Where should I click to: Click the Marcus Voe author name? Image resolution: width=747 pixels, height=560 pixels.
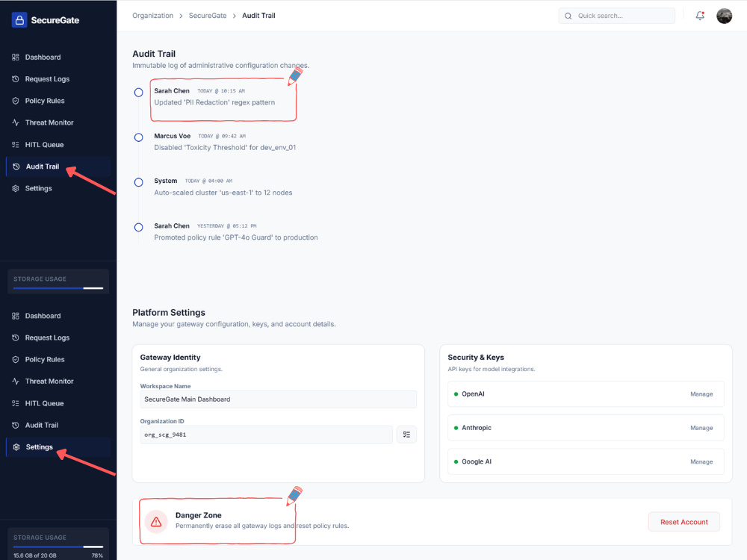pyautogui.click(x=173, y=136)
